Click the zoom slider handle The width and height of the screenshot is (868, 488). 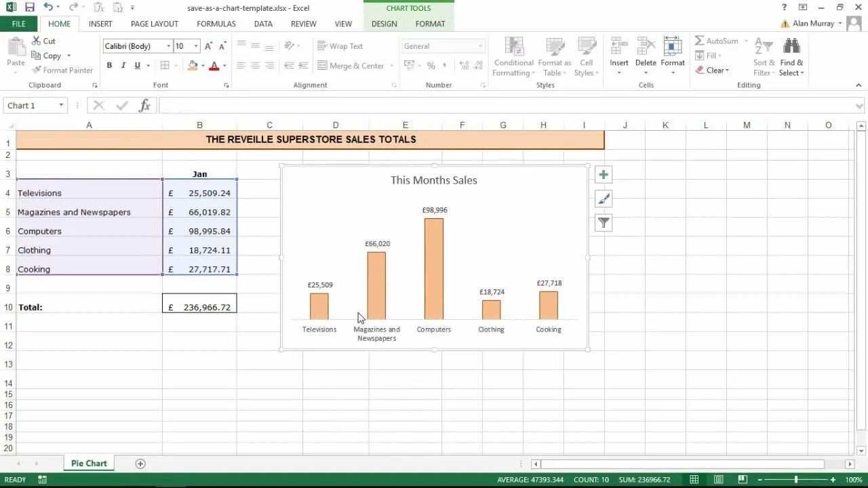point(796,479)
